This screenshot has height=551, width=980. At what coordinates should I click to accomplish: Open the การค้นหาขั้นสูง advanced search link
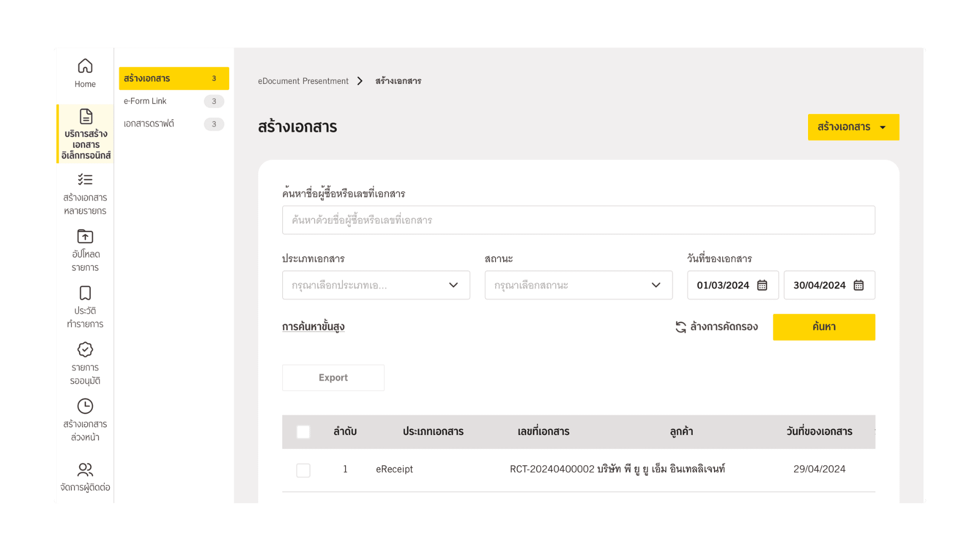coord(313,326)
